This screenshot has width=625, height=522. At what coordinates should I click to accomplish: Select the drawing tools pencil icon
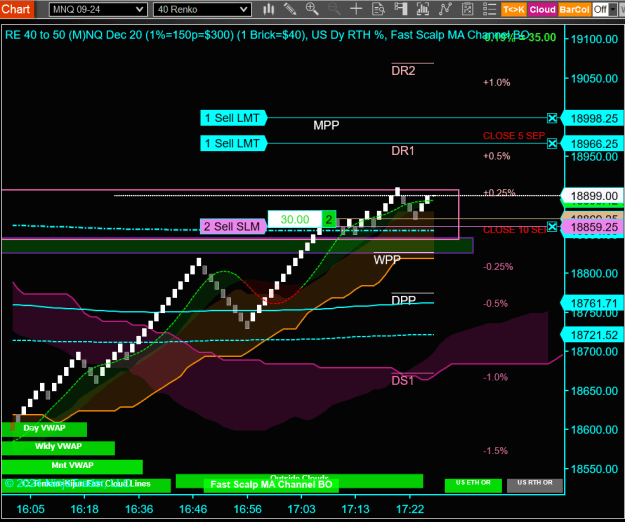[x=290, y=9]
